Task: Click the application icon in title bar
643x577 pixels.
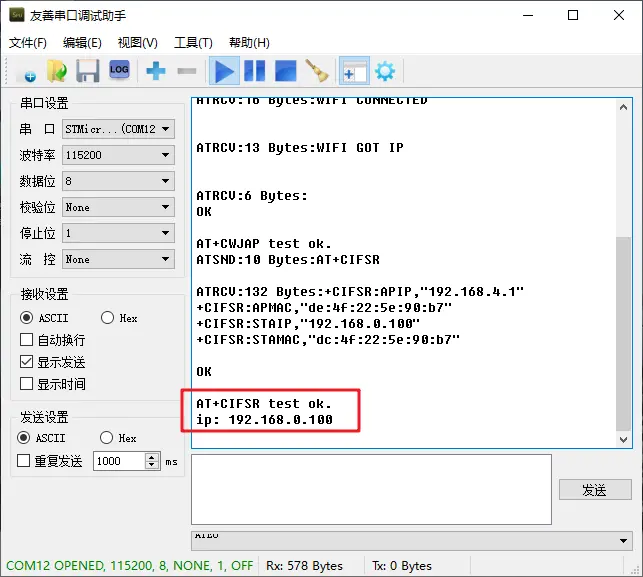Action: tap(17, 15)
